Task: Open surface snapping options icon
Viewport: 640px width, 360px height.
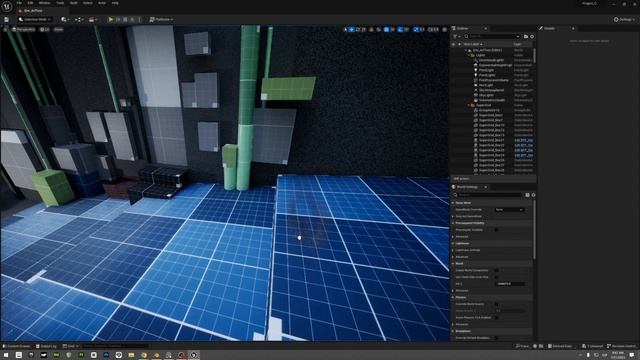Action: point(379,29)
